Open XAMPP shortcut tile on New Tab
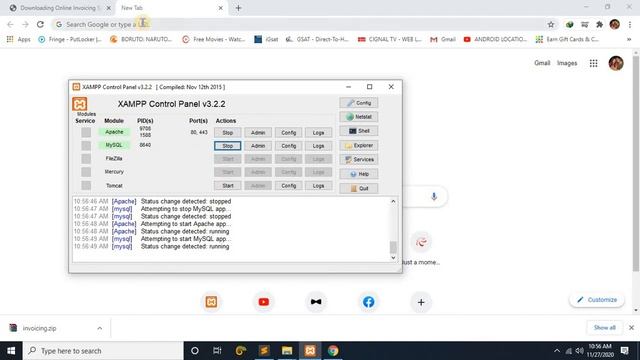Image resolution: width=640 pixels, height=360 pixels. click(x=211, y=302)
